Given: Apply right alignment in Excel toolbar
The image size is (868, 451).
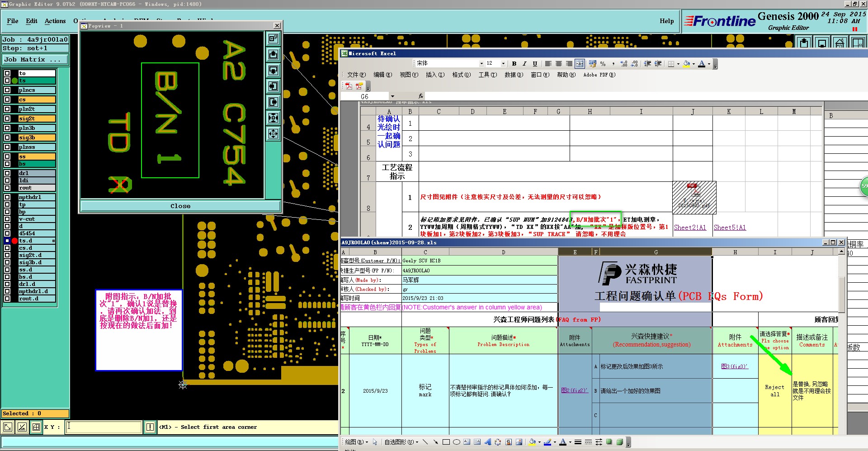Looking at the screenshot, I should coord(569,64).
